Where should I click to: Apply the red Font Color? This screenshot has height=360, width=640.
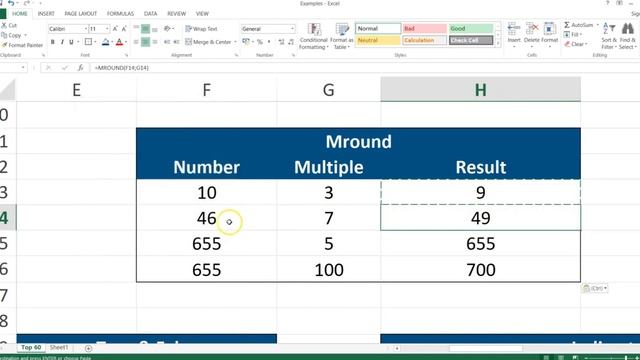119,42
